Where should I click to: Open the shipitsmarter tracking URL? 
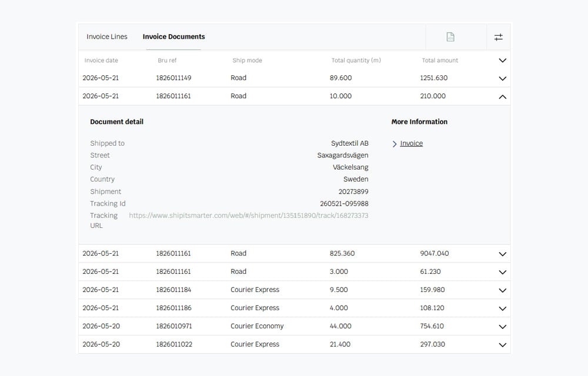[x=249, y=216]
